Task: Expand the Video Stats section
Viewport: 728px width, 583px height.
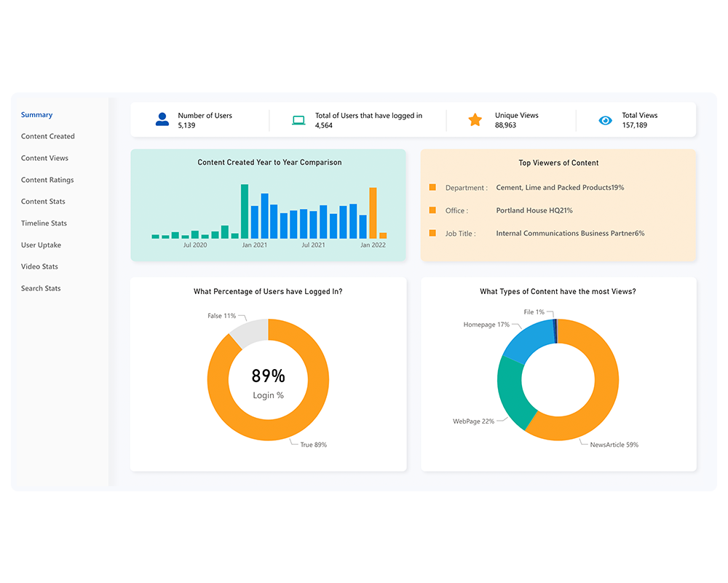Action: (x=41, y=266)
